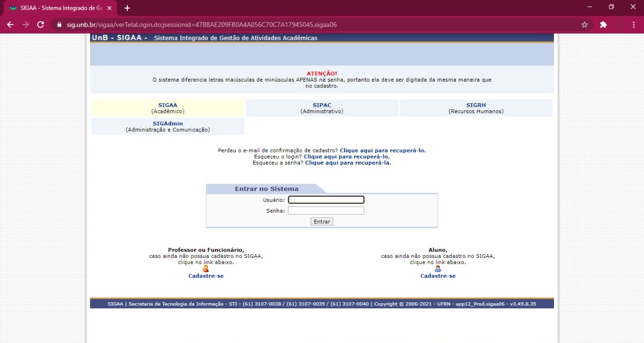Restore down the browser window
Viewport: 644px width, 343px height.
(x=611, y=7)
